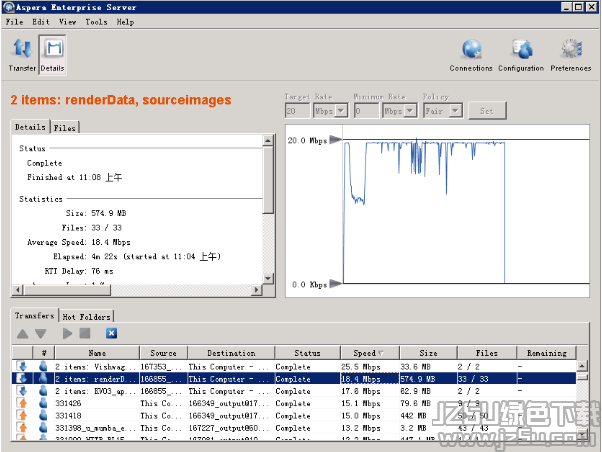Stop transfer with square icon
The height and width of the screenshot is (452, 602).
click(85, 333)
